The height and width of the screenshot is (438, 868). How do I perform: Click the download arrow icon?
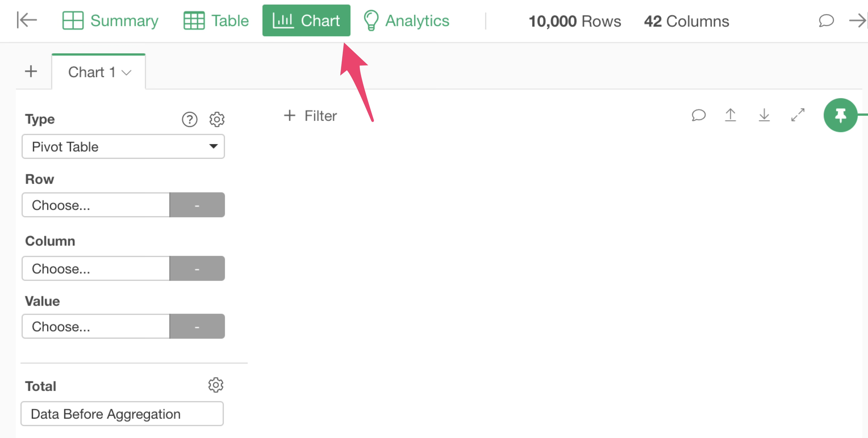(764, 115)
